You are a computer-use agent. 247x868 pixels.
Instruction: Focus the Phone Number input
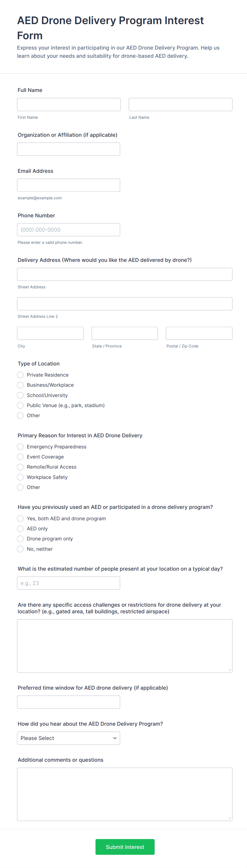coord(69,230)
